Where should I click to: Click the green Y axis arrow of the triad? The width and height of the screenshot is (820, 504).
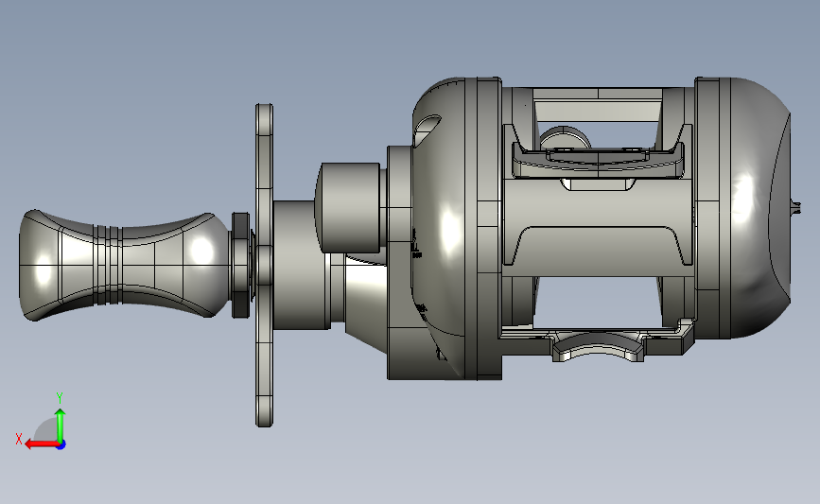pos(61,426)
